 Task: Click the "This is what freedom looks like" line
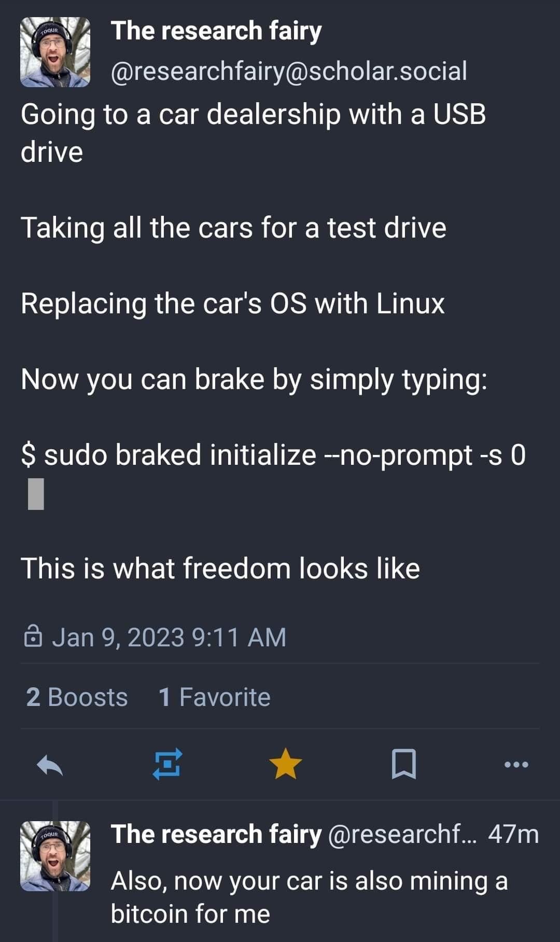coord(220,568)
